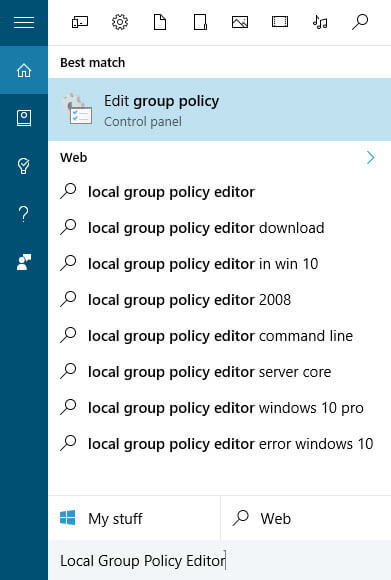Go to Cortana Home in sidebar
Viewport: 391px width, 580px height.
[24, 70]
